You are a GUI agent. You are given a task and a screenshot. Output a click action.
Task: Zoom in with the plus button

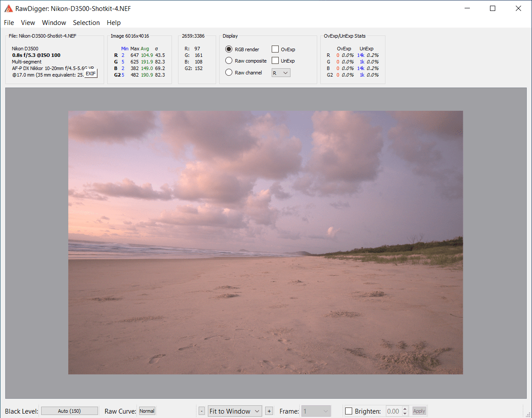(x=269, y=411)
